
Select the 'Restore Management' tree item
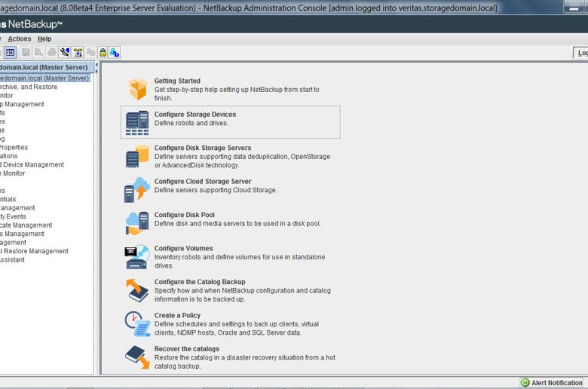(34, 250)
